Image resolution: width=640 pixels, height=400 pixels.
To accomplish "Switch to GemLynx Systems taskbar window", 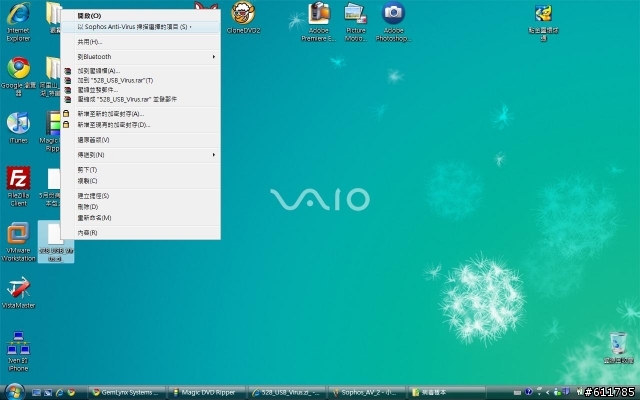I will point(127,393).
